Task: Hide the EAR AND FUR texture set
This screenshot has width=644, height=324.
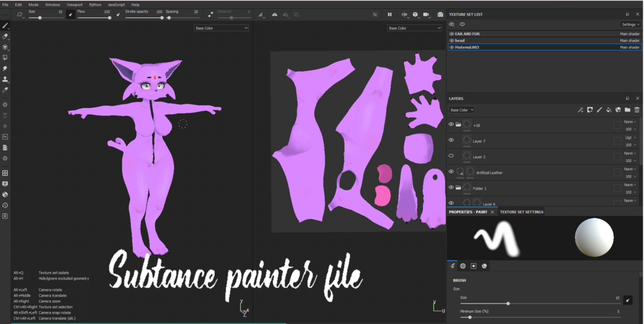Action: click(452, 34)
